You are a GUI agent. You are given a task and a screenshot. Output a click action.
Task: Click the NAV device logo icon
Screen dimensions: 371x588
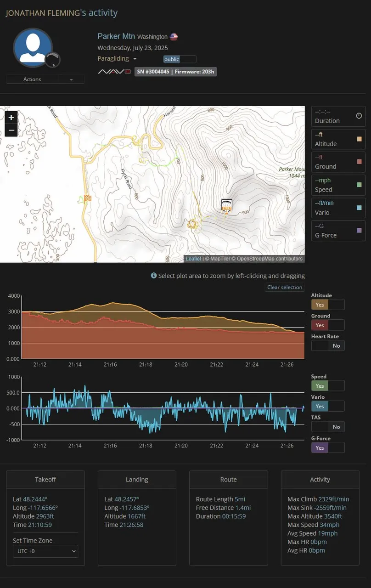114,72
